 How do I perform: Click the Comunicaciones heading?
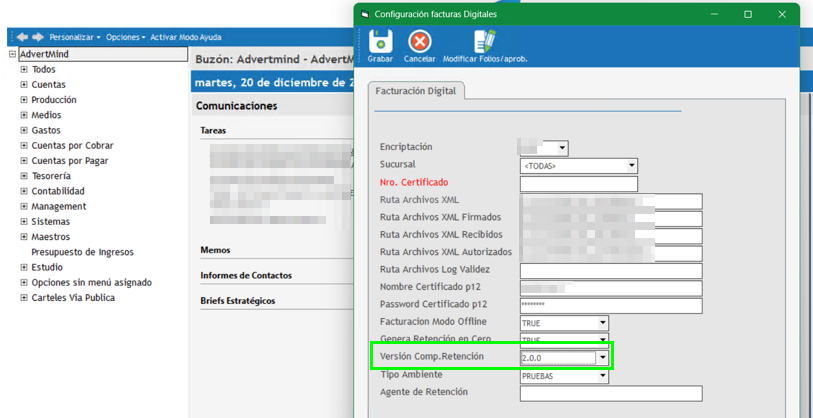click(x=236, y=106)
